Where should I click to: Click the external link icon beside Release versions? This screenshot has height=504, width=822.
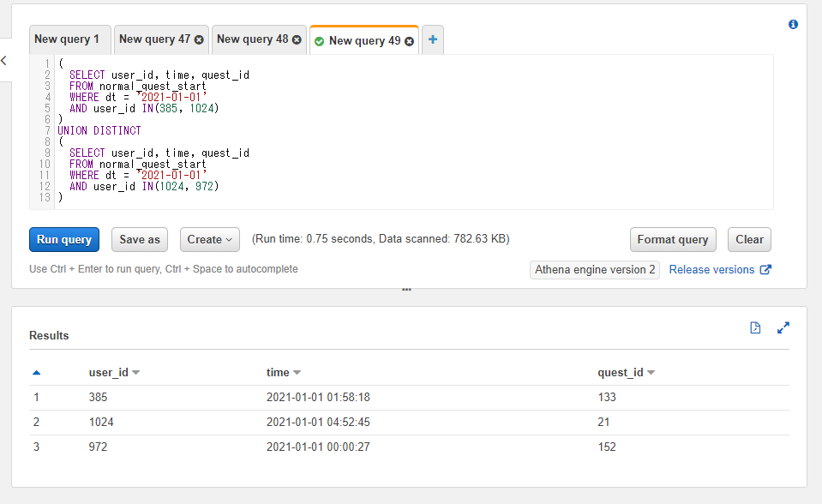[765, 269]
